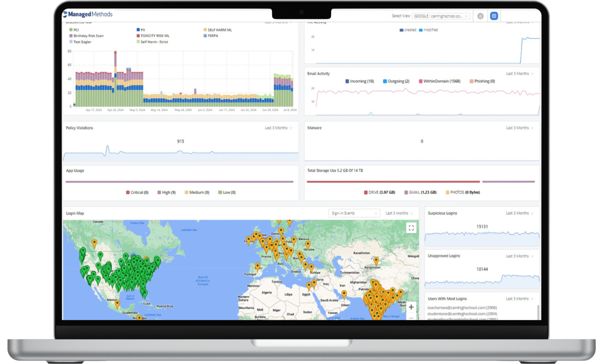Click the notification count badge icon
This screenshot has width=603, height=364.
coord(480,16)
